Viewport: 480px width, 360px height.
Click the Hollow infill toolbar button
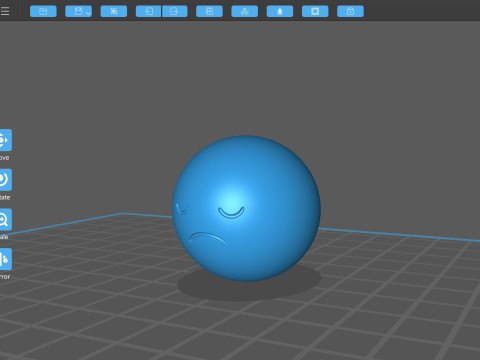coord(315,11)
